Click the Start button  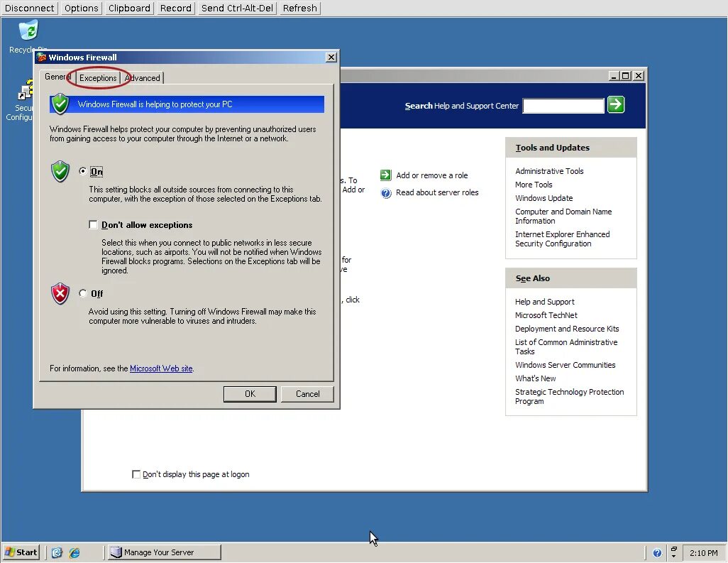point(21,552)
